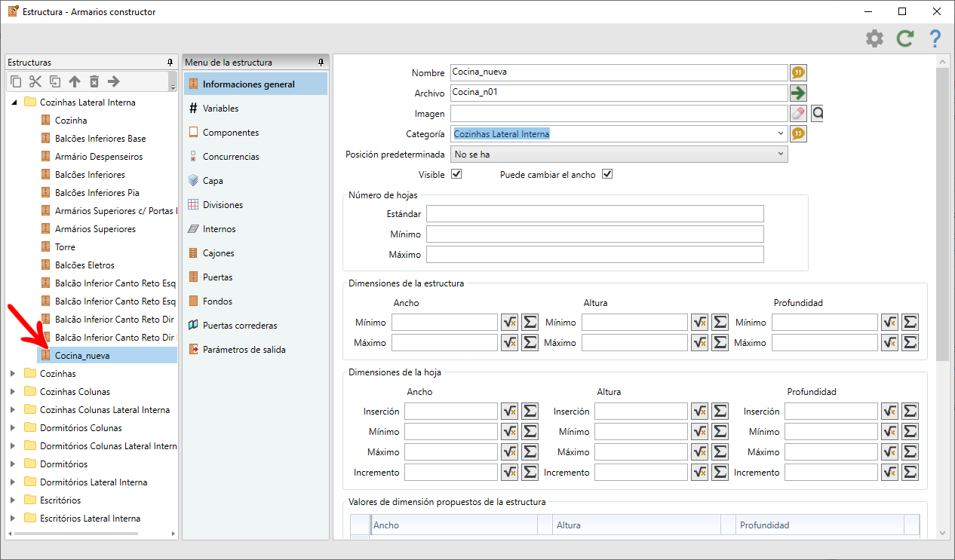The height and width of the screenshot is (560, 955).
Task: Click the cut scissors icon
Action: click(x=35, y=81)
